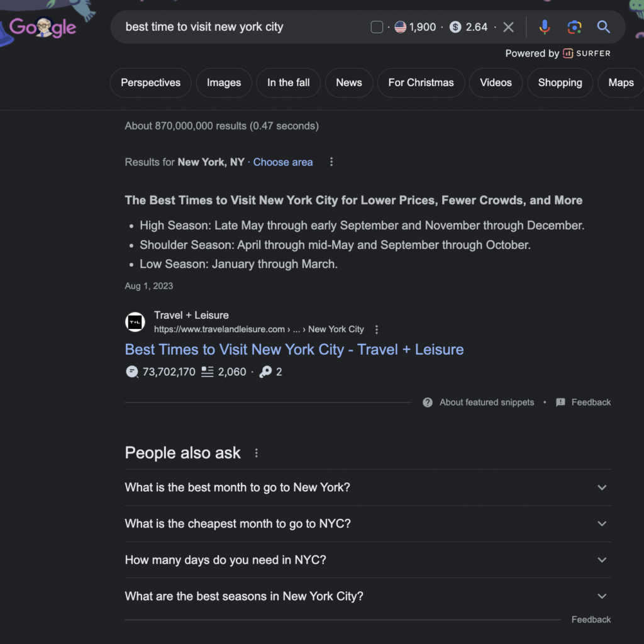Switch to the Images filter tab
Screen dimensions: 644x644
tap(224, 82)
